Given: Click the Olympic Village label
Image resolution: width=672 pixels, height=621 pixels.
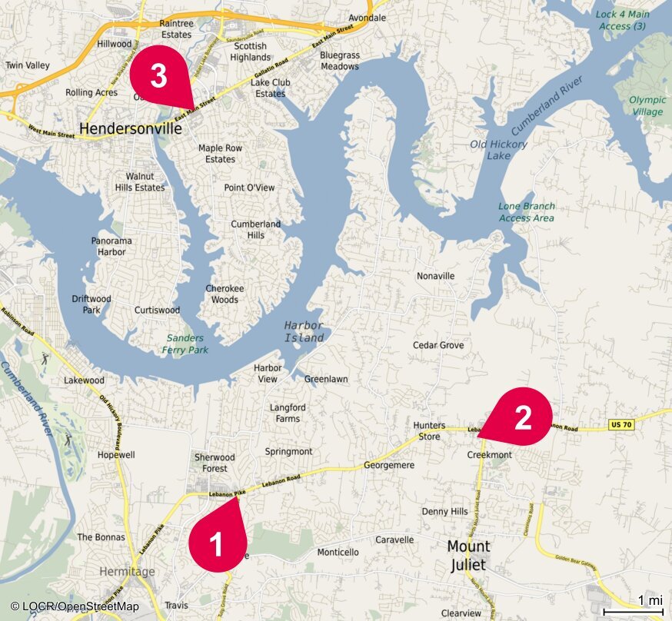Looking at the screenshot, I should coord(647,106).
